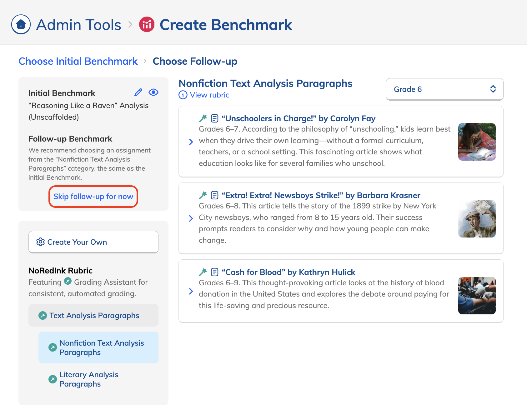Image resolution: width=527 pixels, height=420 pixels.
Task: Go back to Choose Initial Benchmark step
Action: [78, 61]
